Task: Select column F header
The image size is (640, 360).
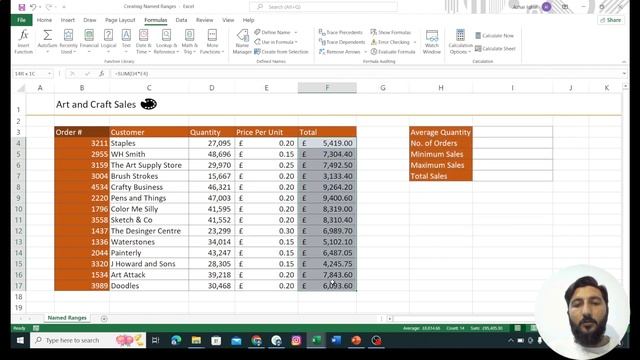Action: coord(327,87)
